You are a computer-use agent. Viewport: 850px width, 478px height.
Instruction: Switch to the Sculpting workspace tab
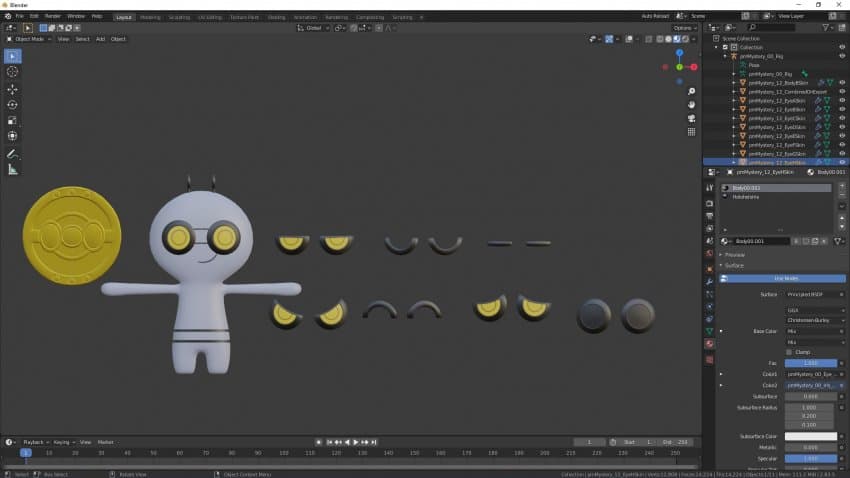[179, 16]
